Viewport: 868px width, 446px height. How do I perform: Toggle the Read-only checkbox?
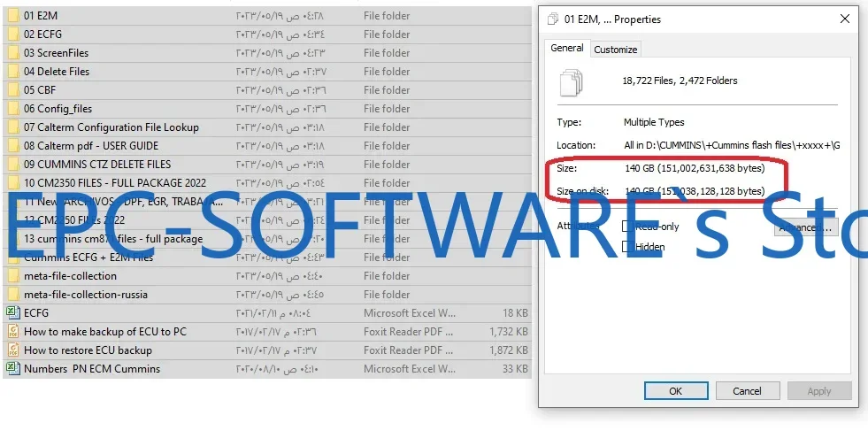pyautogui.click(x=627, y=227)
